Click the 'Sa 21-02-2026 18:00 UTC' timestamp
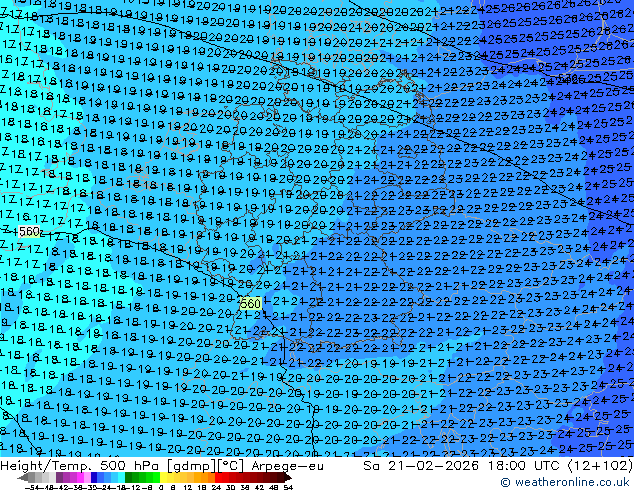 coord(463,466)
